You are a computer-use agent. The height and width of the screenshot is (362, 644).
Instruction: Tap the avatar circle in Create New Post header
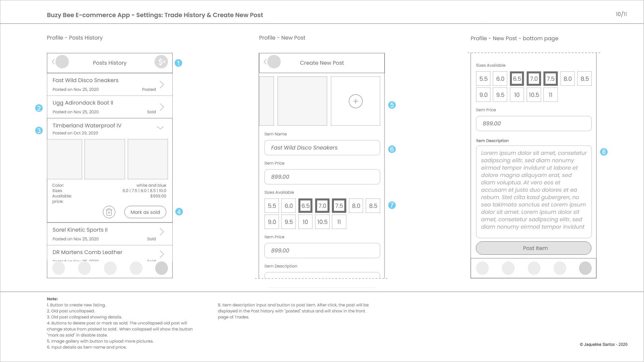click(x=274, y=62)
